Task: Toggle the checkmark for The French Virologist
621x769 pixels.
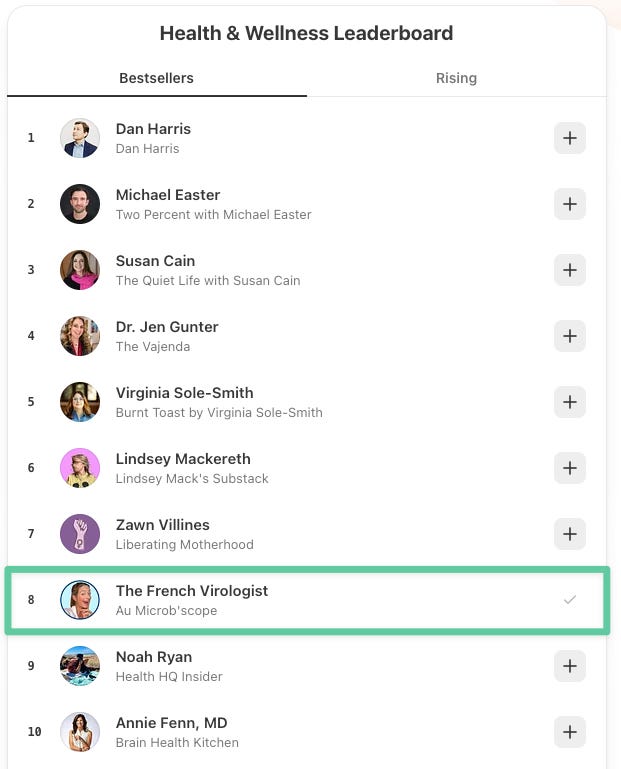Action: point(569,600)
